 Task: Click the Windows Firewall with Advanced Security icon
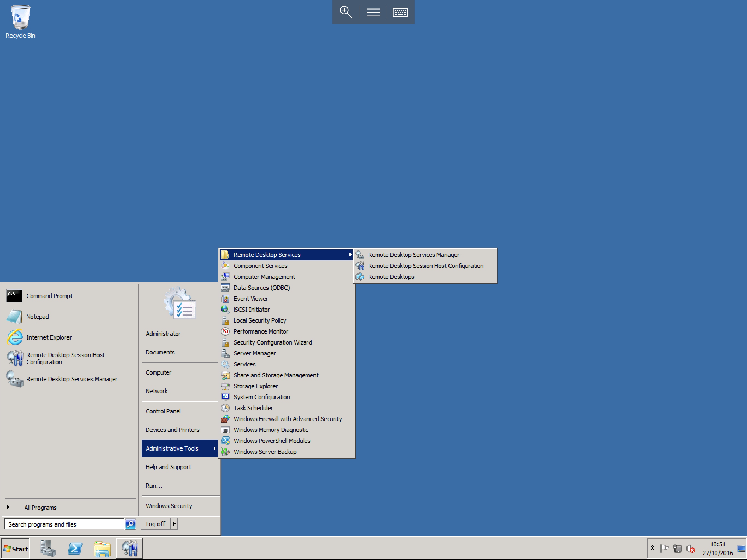pyautogui.click(x=225, y=419)
